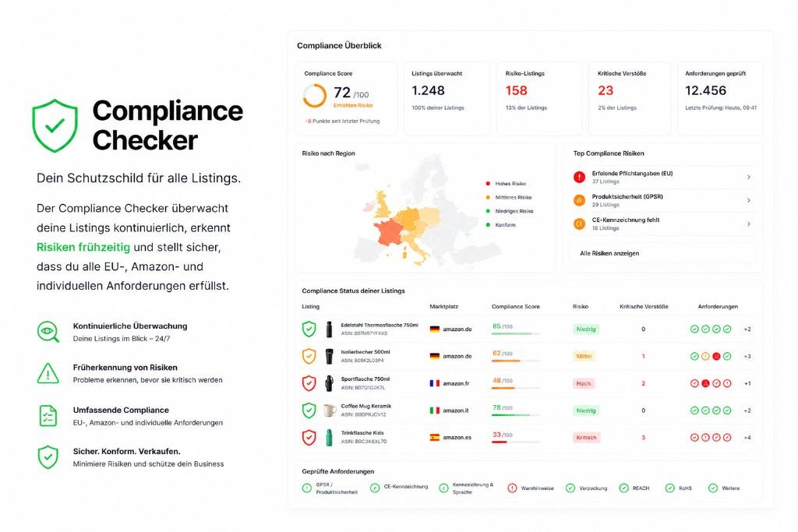
Task: Open the Edelstahl Thermosflasche product thumbnail
Action: tap(330, 329)
